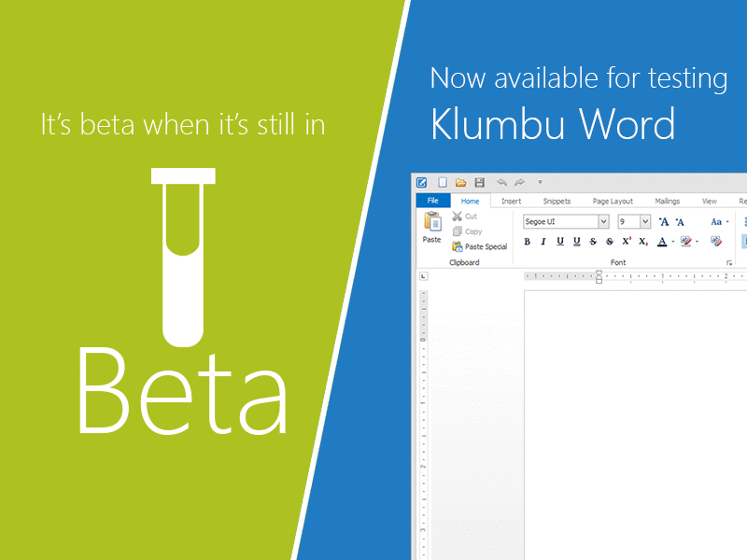The width and height of the screenshot is (747, 560).
Task: Toggle strikethrough formatting
Action: pyautogui.click(x=593, y=242)
